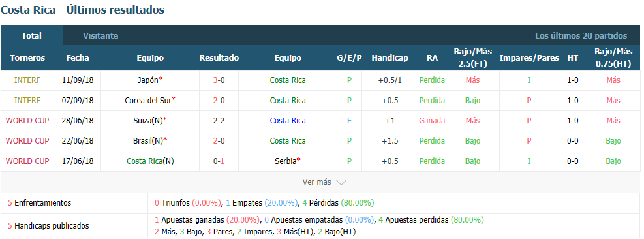Viewport: 644px width, 239px height.
Task: Open the 2-2 result against Suiza
Action: pos(219,121)
